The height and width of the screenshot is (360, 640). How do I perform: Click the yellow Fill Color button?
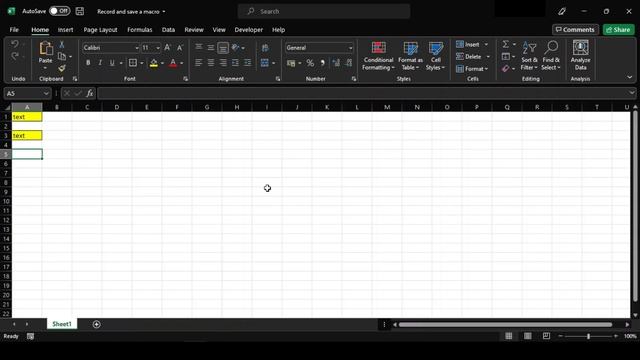click(154, 63)
